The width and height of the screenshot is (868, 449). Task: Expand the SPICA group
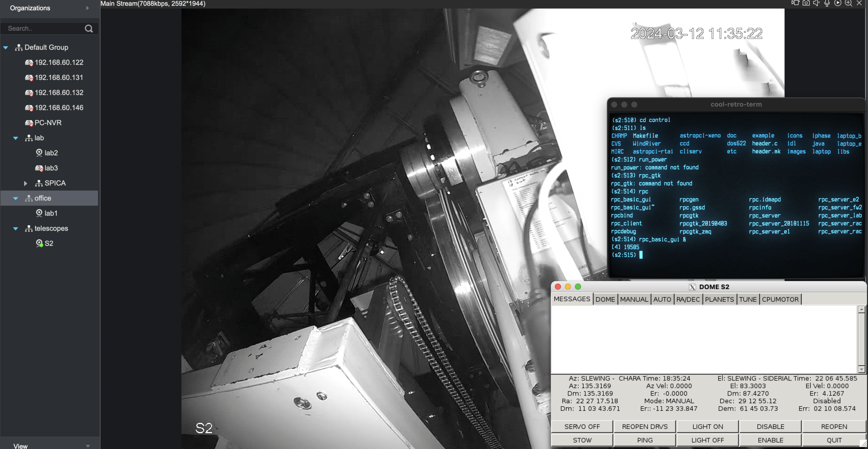(25, 183)
